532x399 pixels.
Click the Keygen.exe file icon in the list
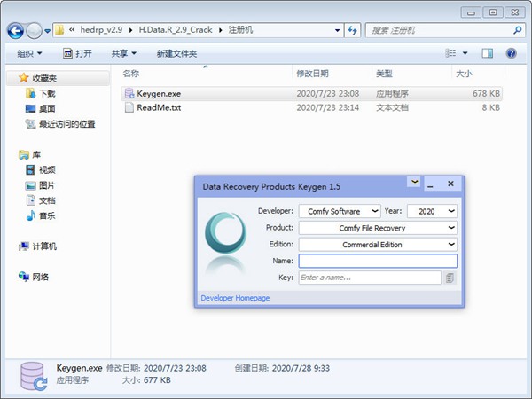click(129, 93)
